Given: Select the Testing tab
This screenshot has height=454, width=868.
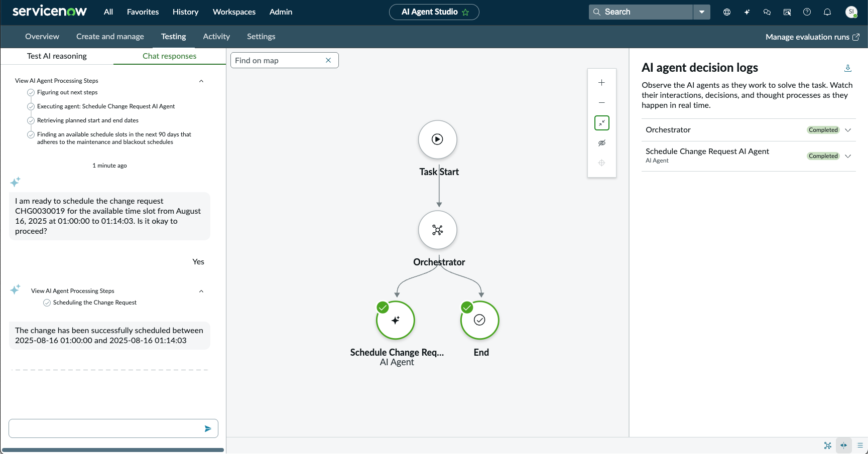Looking at the screenshot, I should pos(174,37).
